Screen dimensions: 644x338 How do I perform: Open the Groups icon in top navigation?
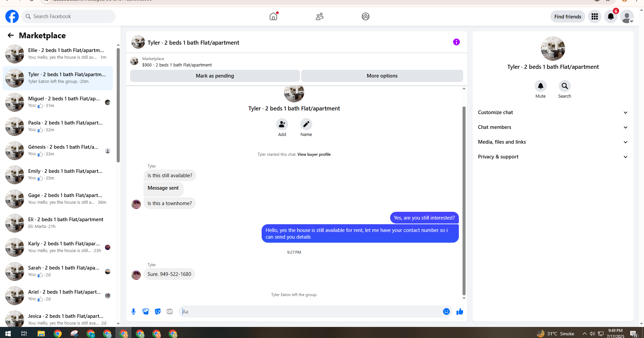(x=366, y=16)
